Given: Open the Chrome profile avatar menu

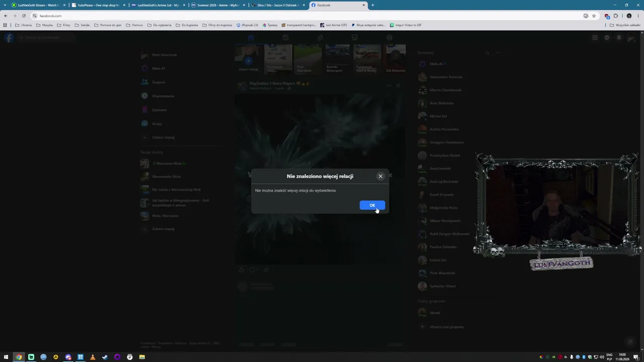Looking at the screenshot, I should [629, 16].
